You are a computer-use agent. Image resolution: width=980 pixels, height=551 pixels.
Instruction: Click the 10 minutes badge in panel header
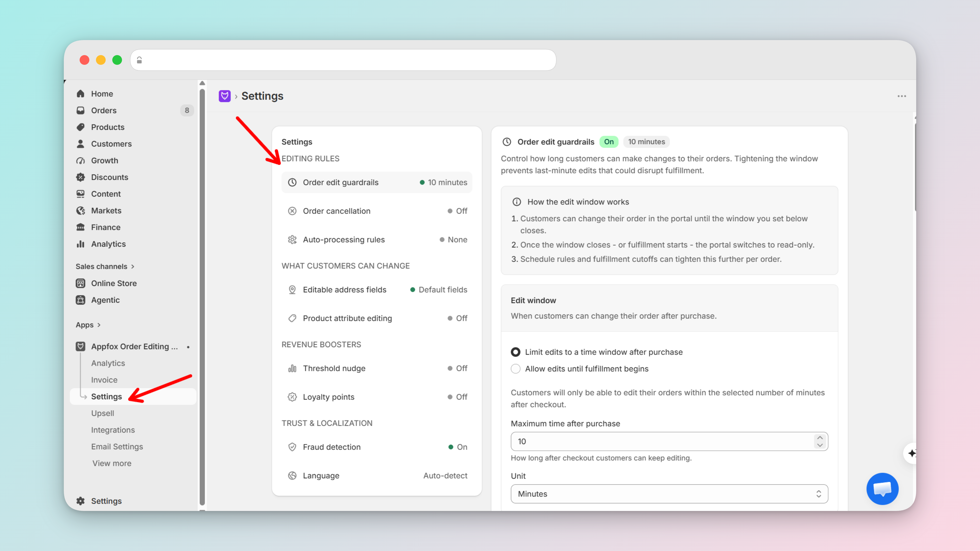(x=646, y=142)
